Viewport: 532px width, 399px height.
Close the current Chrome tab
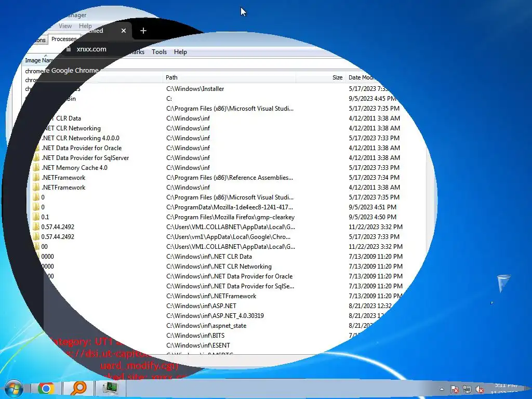[124, 31]
